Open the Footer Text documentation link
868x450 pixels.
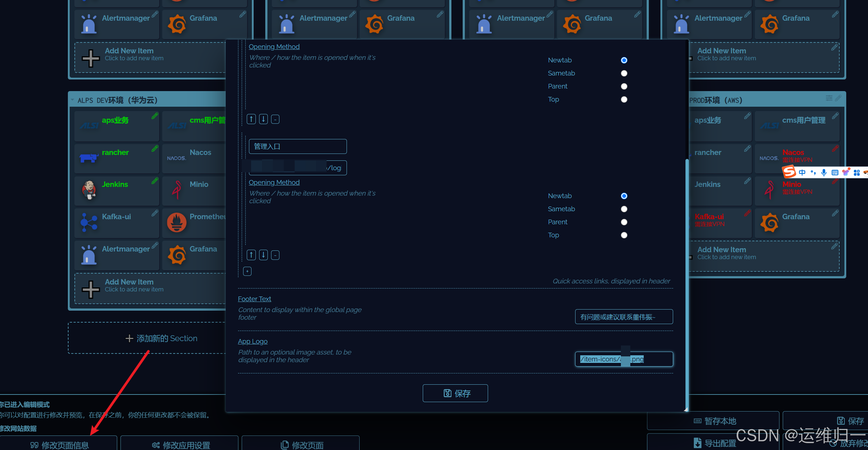click(254, 299)
